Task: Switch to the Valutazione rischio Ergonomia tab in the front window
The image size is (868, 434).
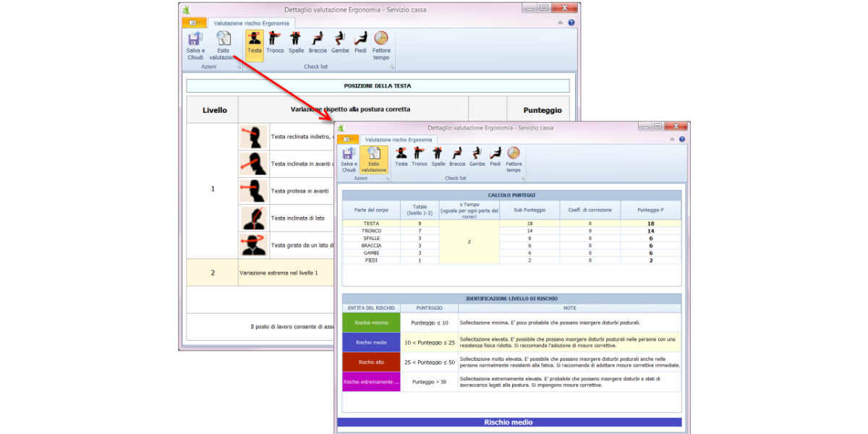Action: (398, 139)
